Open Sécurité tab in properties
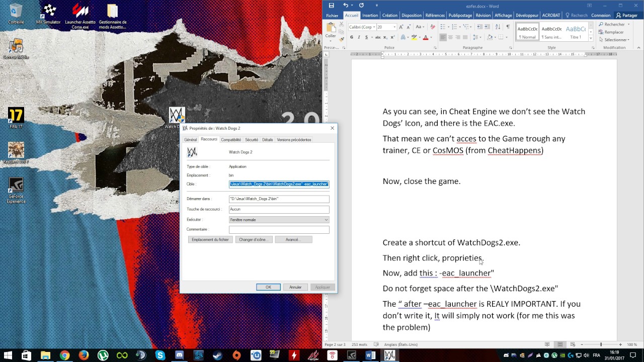This screenshot has width=644, height=362. (252, 140)
